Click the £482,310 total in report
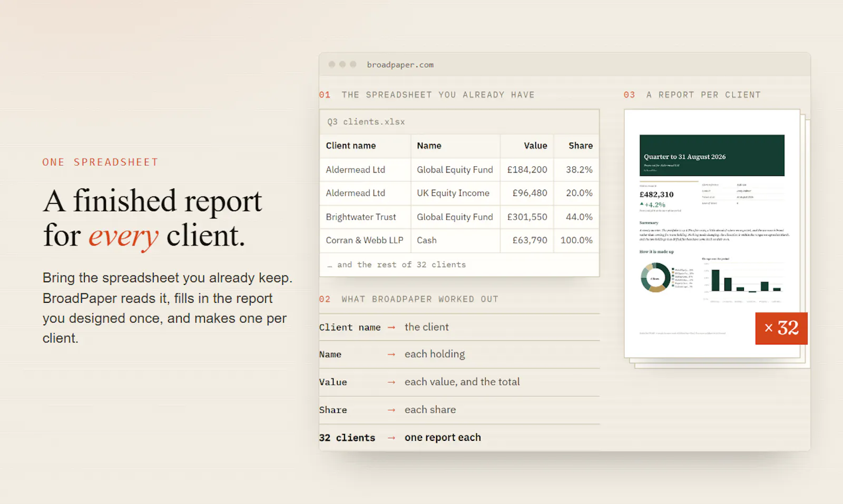843x504 pixels. click(x=656, y=194)
